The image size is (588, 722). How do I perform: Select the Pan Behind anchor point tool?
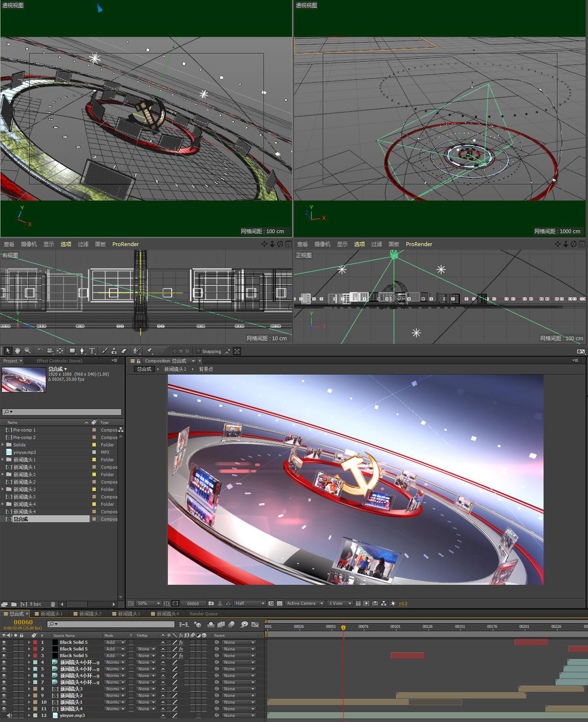(x=60, y=351)
